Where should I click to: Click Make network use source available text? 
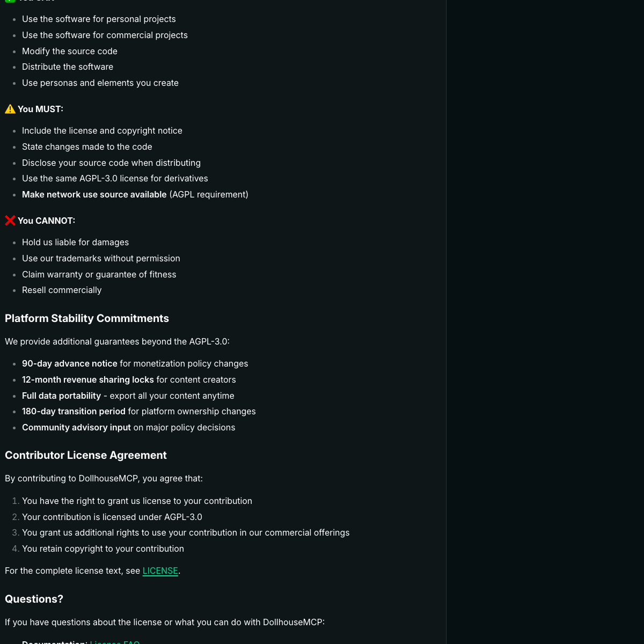(94, 195)
